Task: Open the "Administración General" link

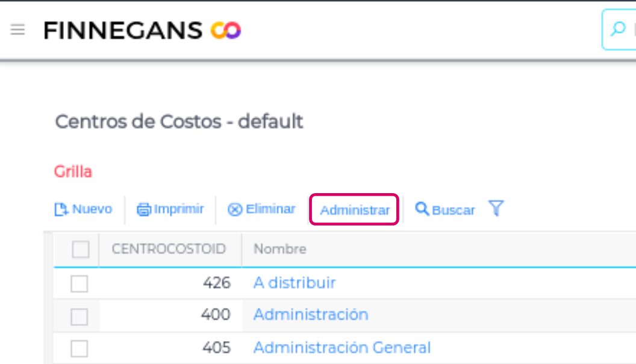Action: click(x=342, y=348)
